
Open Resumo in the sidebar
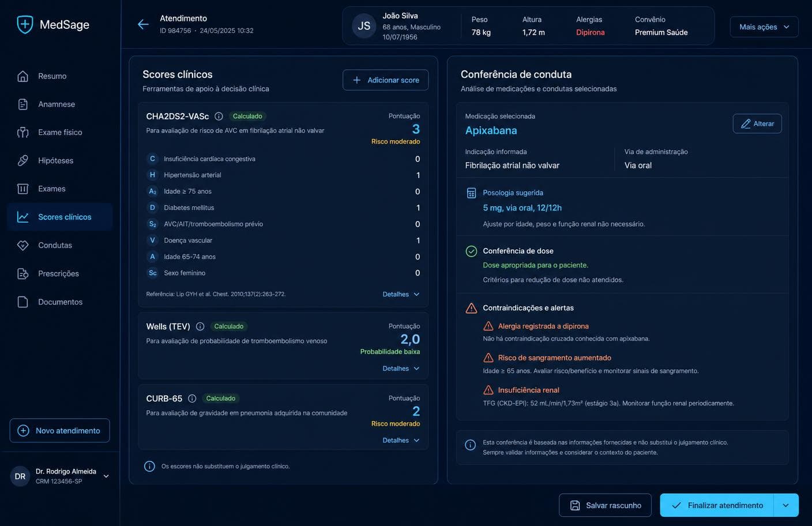[x=59, y=76]
